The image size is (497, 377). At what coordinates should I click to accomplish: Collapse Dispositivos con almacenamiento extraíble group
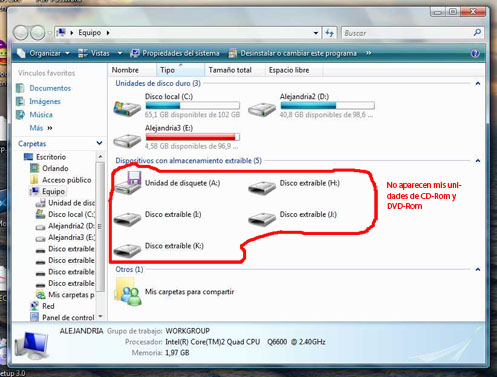point(478,161)
